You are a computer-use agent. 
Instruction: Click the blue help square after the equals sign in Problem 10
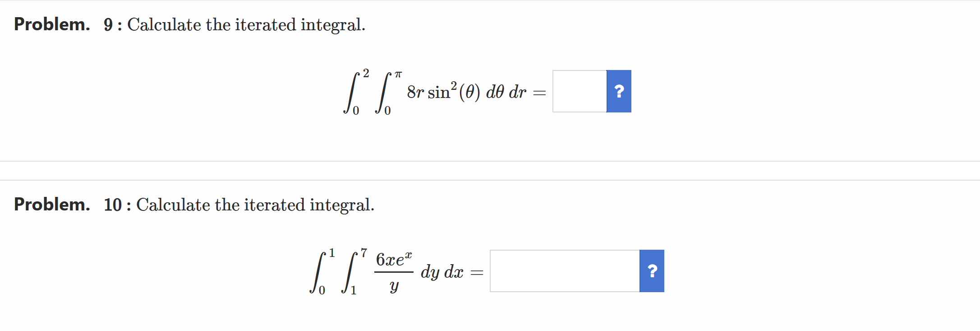652,271
